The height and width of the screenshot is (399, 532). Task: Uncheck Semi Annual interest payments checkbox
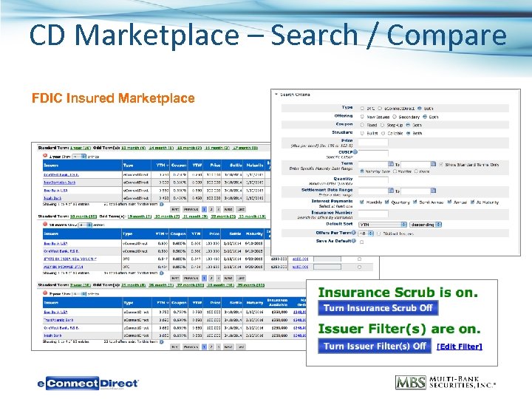tap(415, 202)
